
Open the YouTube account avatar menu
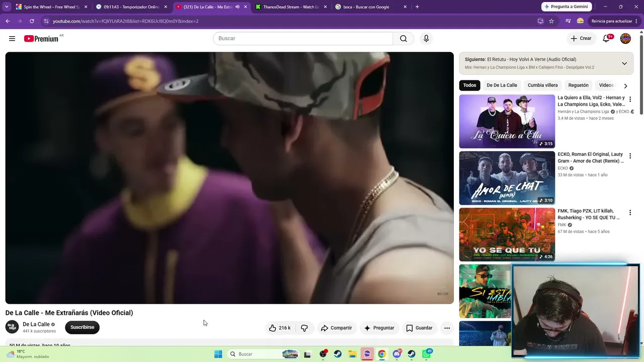(x=625, y=39)
